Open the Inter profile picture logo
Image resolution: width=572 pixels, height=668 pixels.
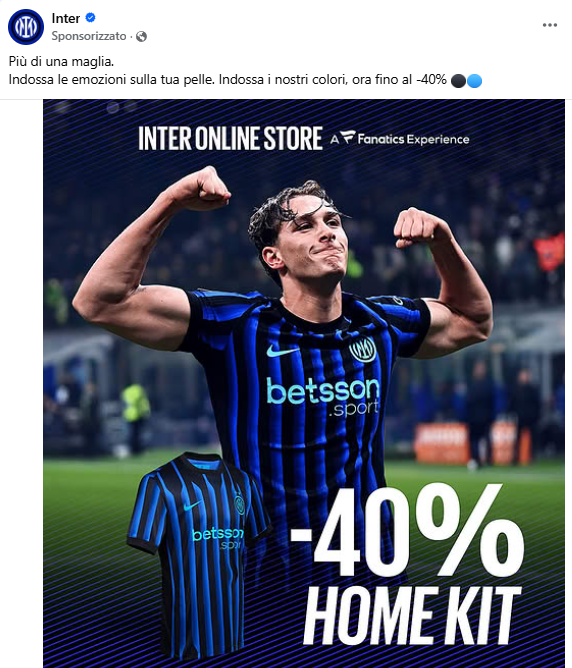[26, 27]
